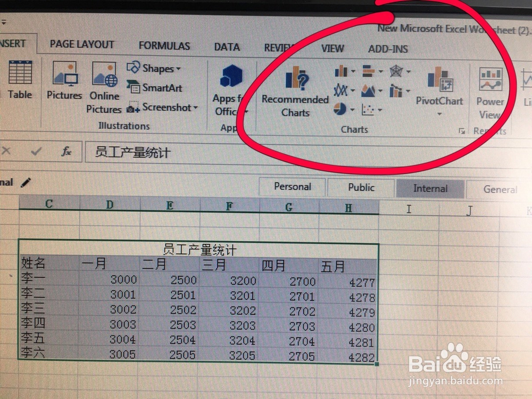532x399 pixels.
Task: Select the cell containing 2505
Action: point(169,354)
